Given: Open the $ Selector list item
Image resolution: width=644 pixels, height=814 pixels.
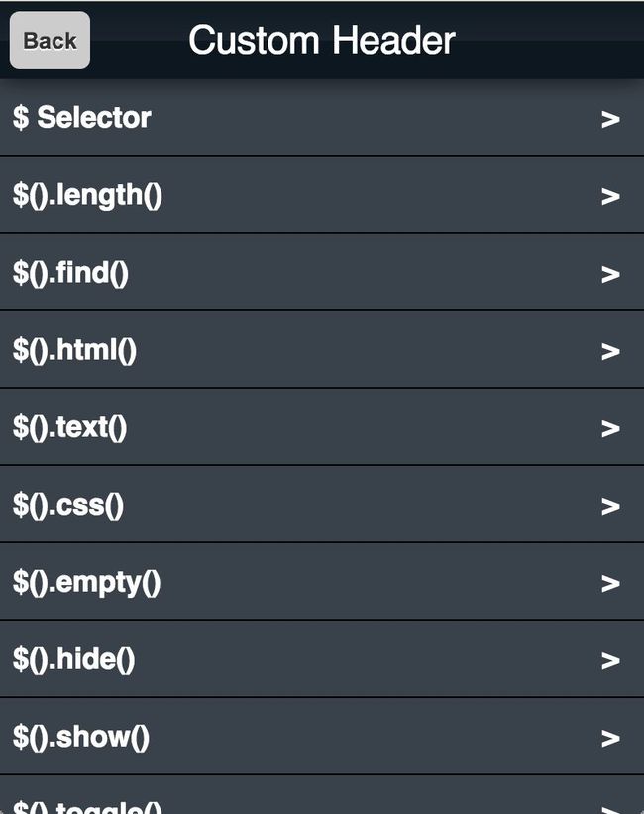Looking at the screenshot, I should pyautogui.click(x=322, y=117).
